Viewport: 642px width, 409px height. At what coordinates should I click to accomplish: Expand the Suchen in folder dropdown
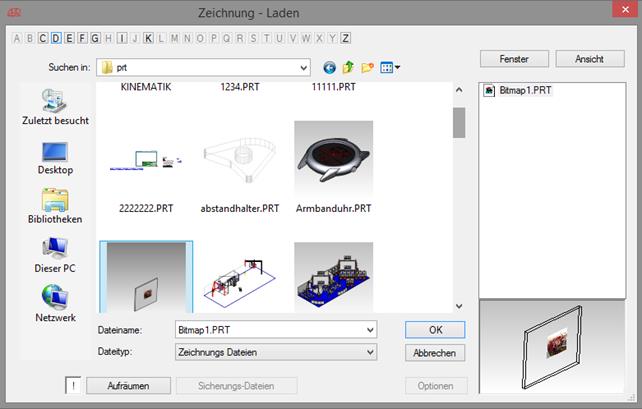(x=302, y=68)
